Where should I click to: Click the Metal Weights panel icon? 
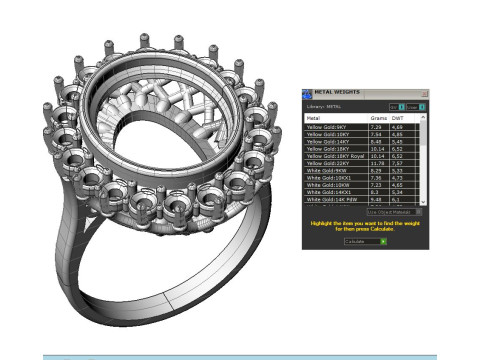click(307, 94)
